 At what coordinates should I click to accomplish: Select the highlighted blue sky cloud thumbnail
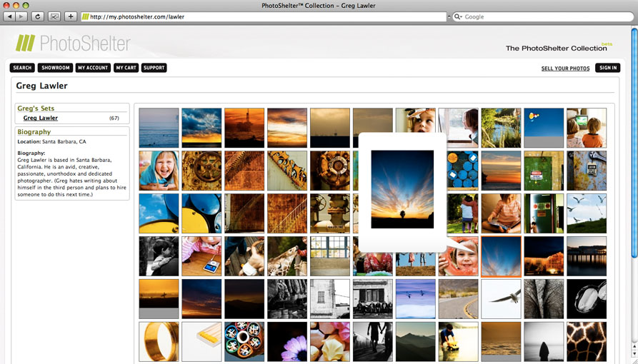[501, 256]
